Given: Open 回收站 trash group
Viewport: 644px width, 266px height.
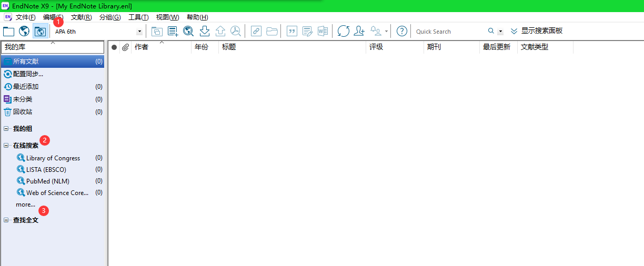Looking at the screenshot, I should click(53, 112).
